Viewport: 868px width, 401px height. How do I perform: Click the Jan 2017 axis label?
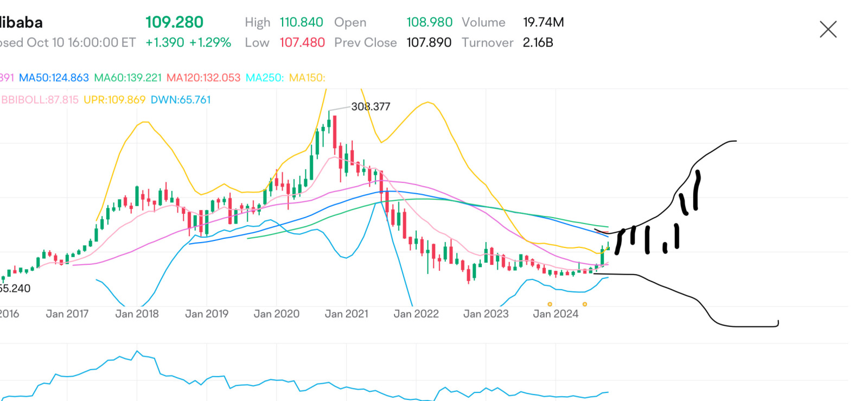click(x=67, y=314)
